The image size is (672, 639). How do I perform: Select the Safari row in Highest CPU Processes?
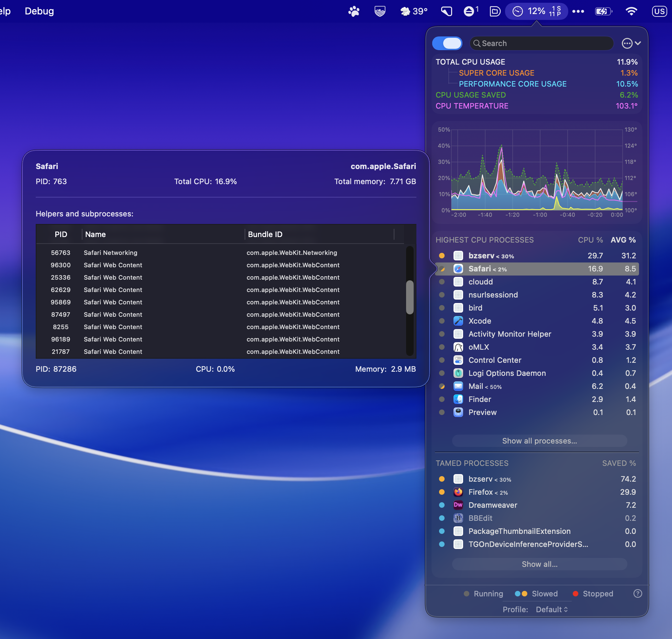tap(537, 269)
